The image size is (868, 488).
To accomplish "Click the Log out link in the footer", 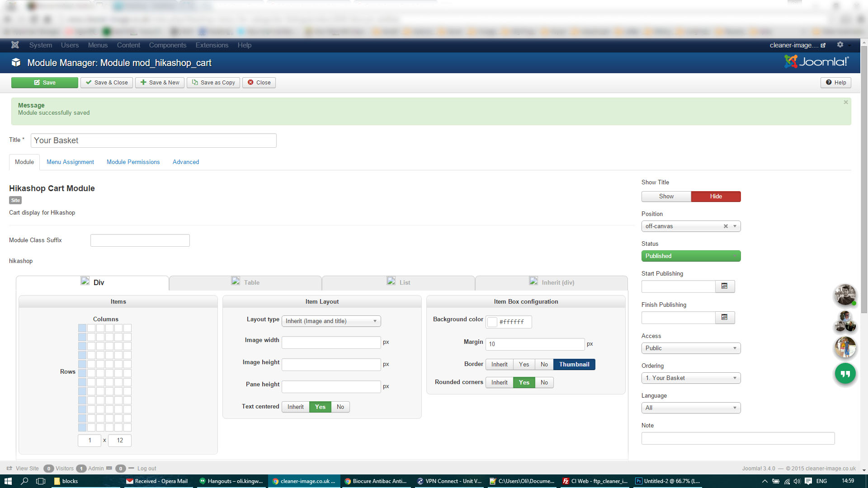I will (146, 469).
